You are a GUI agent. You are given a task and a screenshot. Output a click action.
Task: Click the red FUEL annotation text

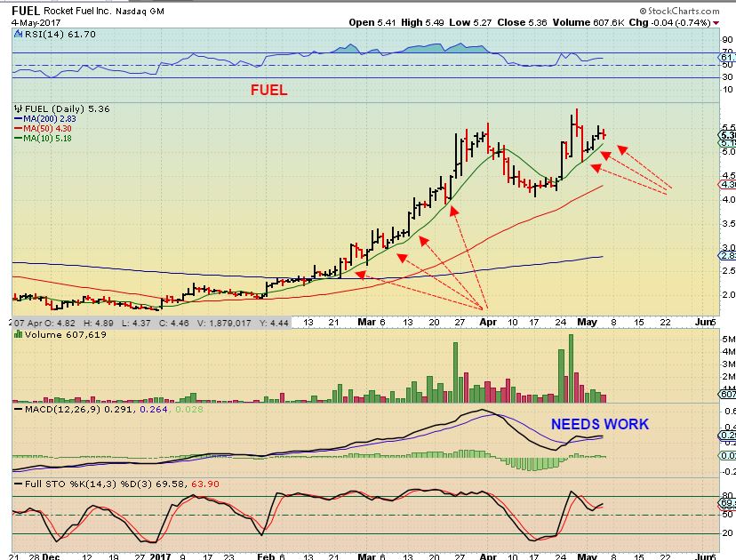(x=268, y=90)
